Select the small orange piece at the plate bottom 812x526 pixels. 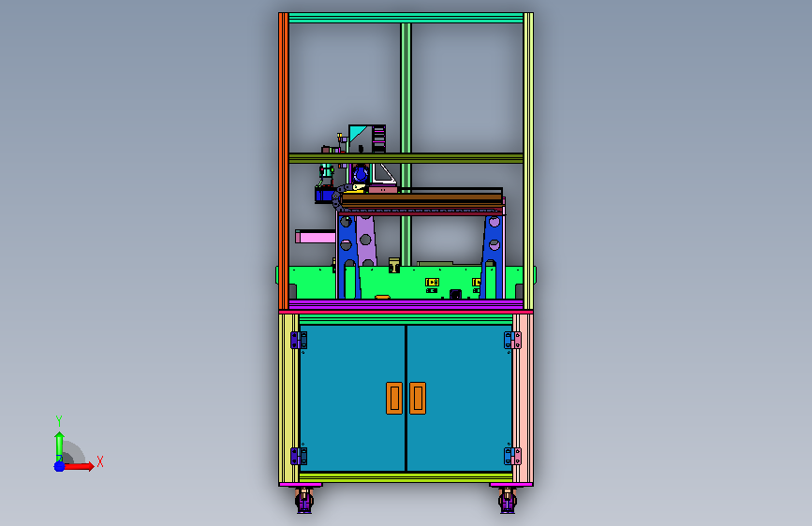382,298
